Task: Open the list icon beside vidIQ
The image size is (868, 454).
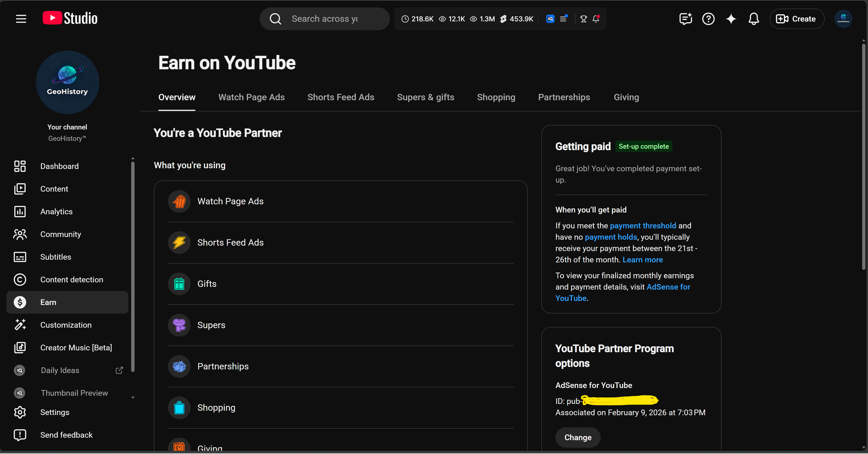Action: click(563, 19)
